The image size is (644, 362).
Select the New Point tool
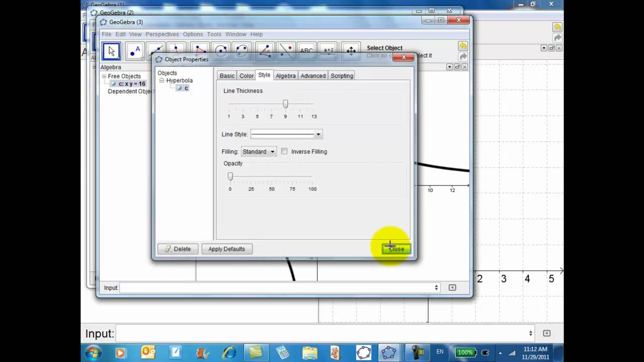coord(134,51)
